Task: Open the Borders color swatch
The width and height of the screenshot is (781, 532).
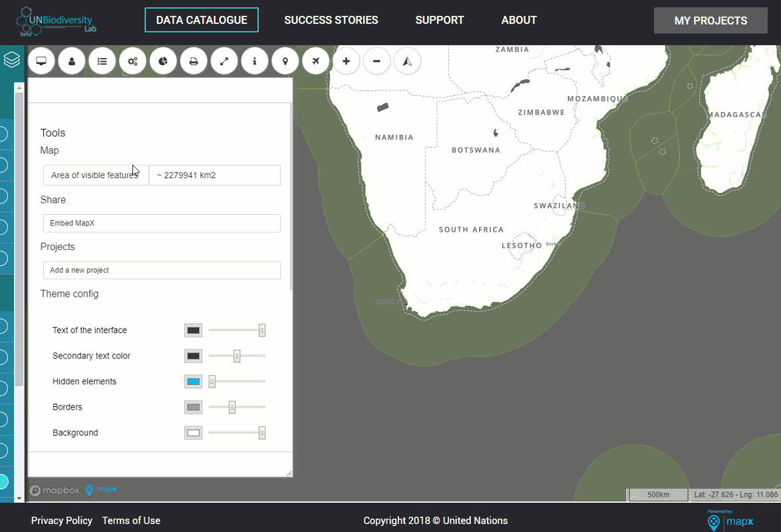Action: [194, 407]
